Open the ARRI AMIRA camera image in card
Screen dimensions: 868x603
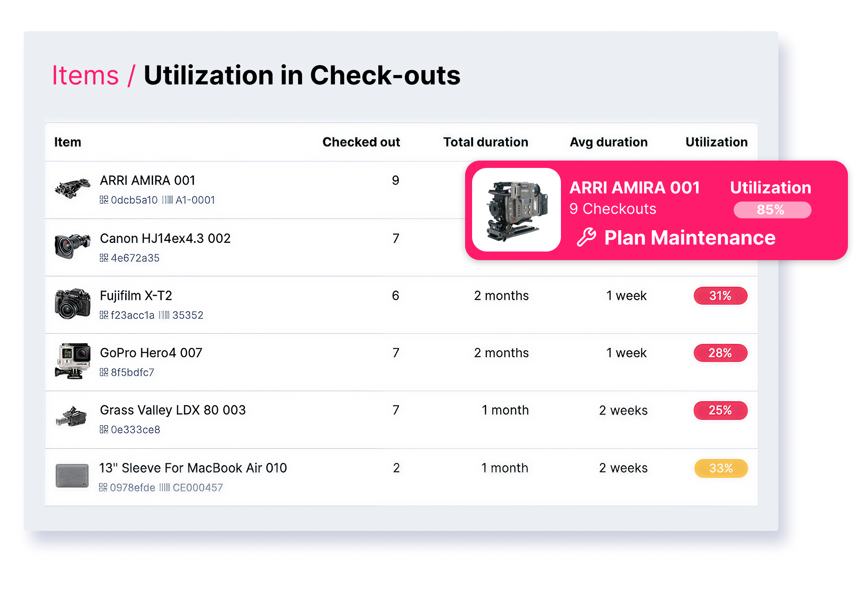[x=516, y=210]
